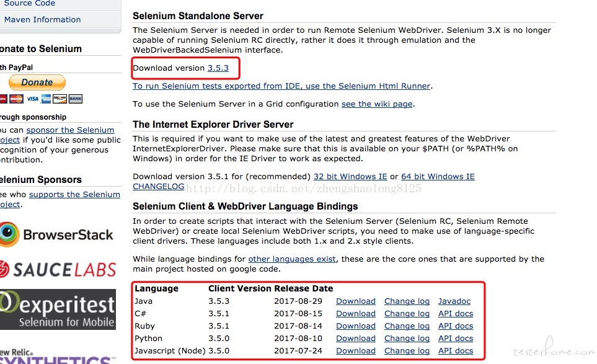
Task: Click the 'Release Date' column header
Action: (x=303, y=288)
